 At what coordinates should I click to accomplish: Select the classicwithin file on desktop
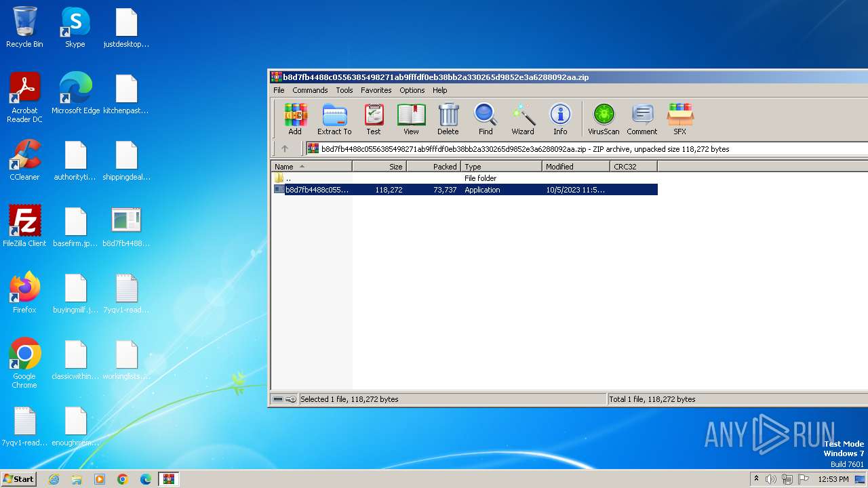point(75,359)
